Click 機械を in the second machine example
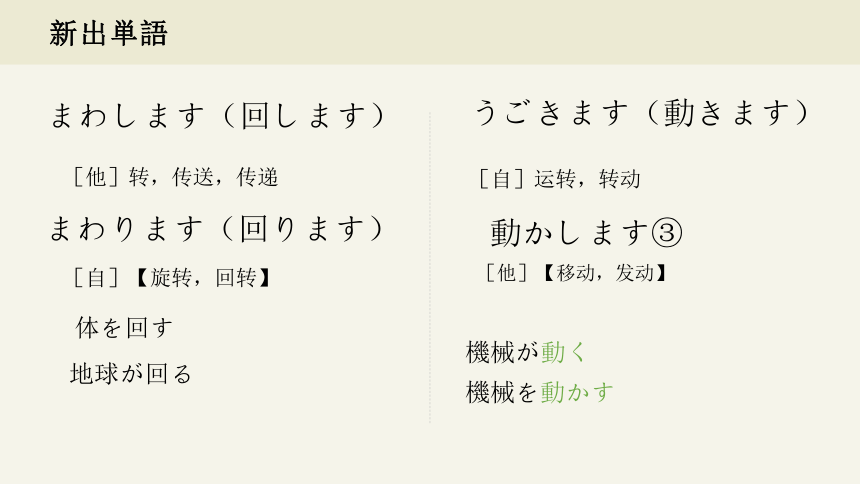Image resolution: width=860 pixels, height=484 pixels. [x=502, y=392]
